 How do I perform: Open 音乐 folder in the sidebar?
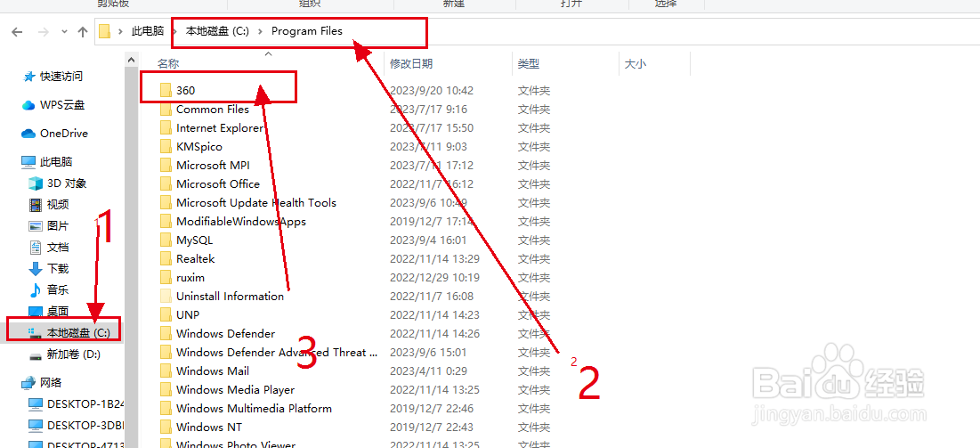click(x=58, y=289)
